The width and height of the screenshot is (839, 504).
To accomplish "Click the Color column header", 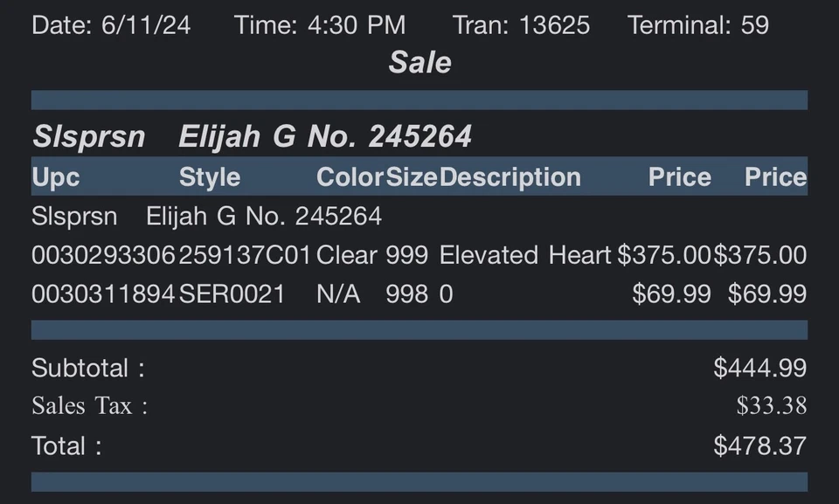I will point(350,177).
